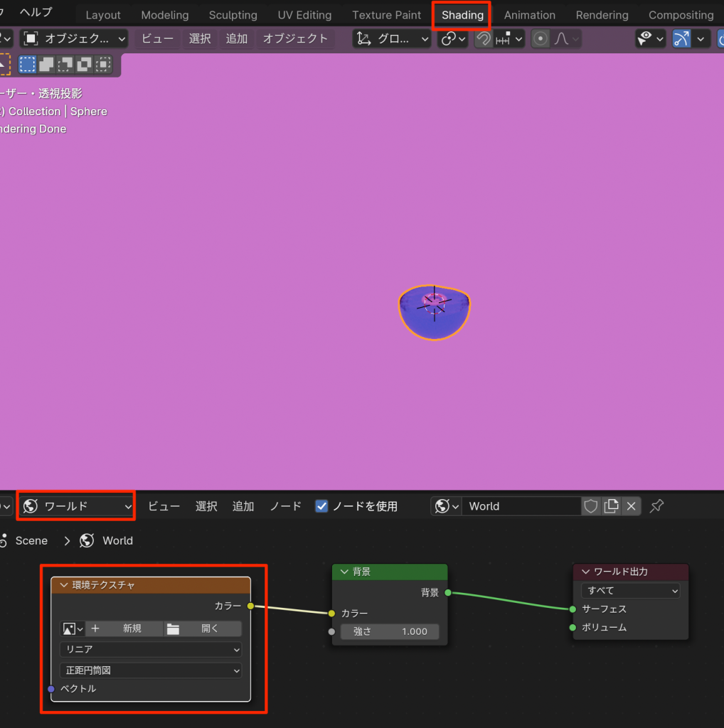The height and width of the screenshot is (728, 724).
Task: Open the ワールド shader type dropdown
Action: pos(76,506)
